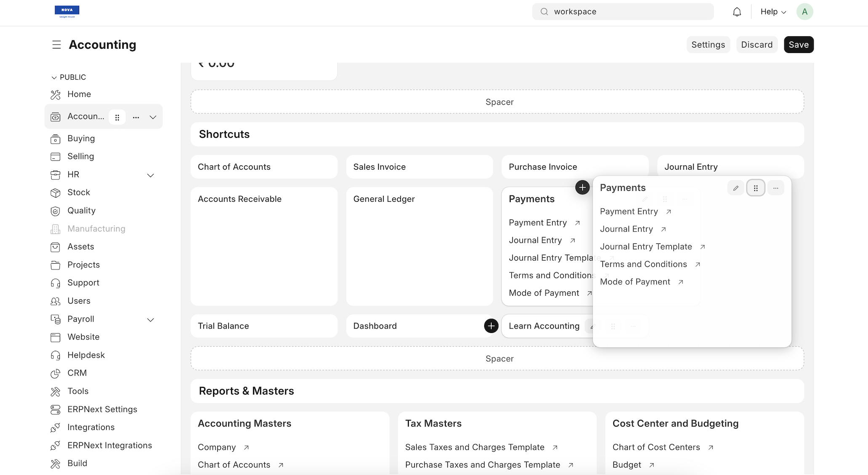This screenshot has width=868, height=475.
Task: Click the plus button above the Payments block
Action: point(582,187)
